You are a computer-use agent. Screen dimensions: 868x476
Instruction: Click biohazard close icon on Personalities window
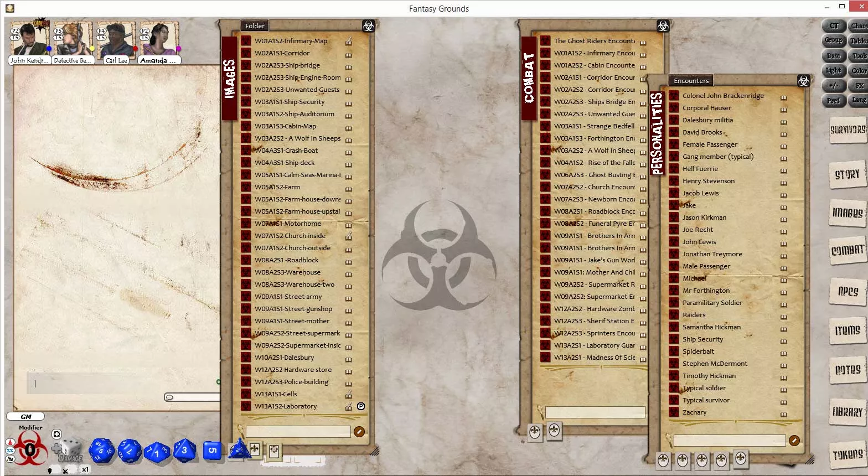tap(804, 81)
